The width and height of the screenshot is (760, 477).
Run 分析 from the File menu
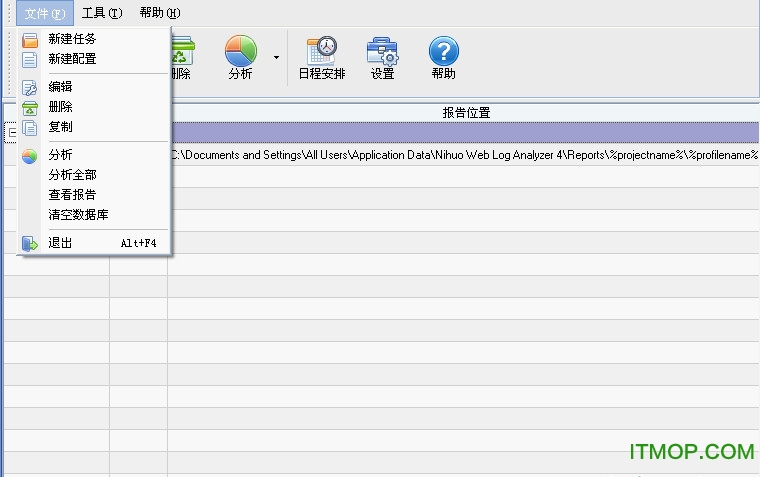coord(60,155)
